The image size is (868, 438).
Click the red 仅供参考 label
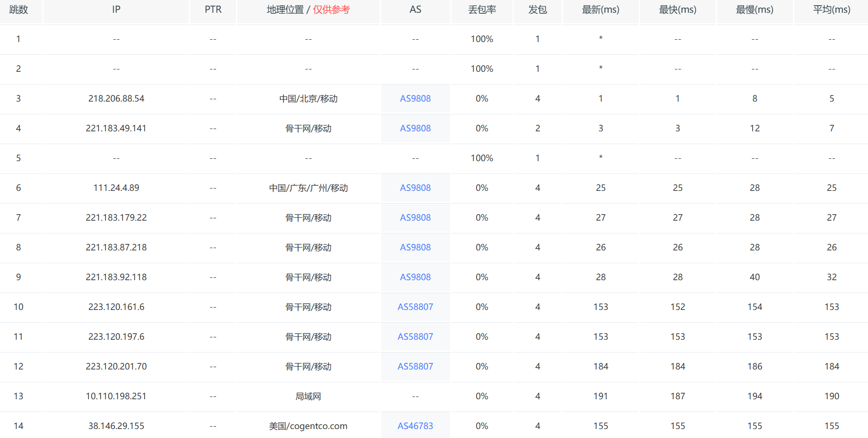pos(331,9)
